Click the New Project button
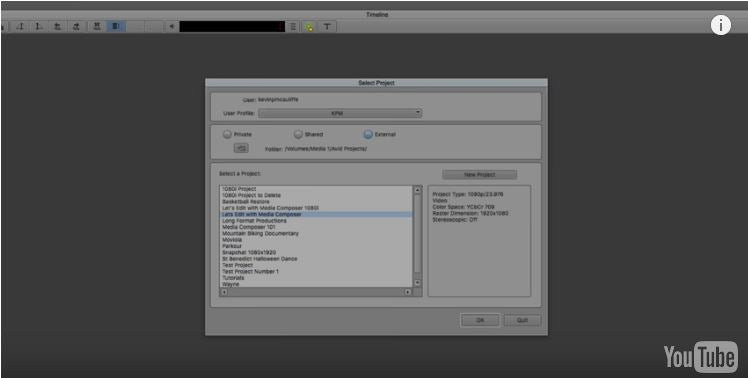The width and height of the screenshot is (748, 378). (479, 175)
